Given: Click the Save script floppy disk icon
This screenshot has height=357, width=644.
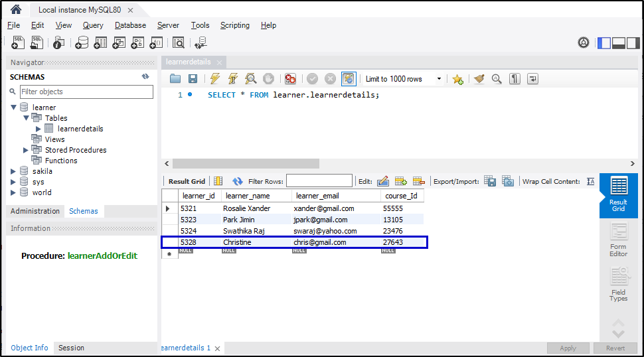Looking at the screenshot, I should tap(193, 79).
